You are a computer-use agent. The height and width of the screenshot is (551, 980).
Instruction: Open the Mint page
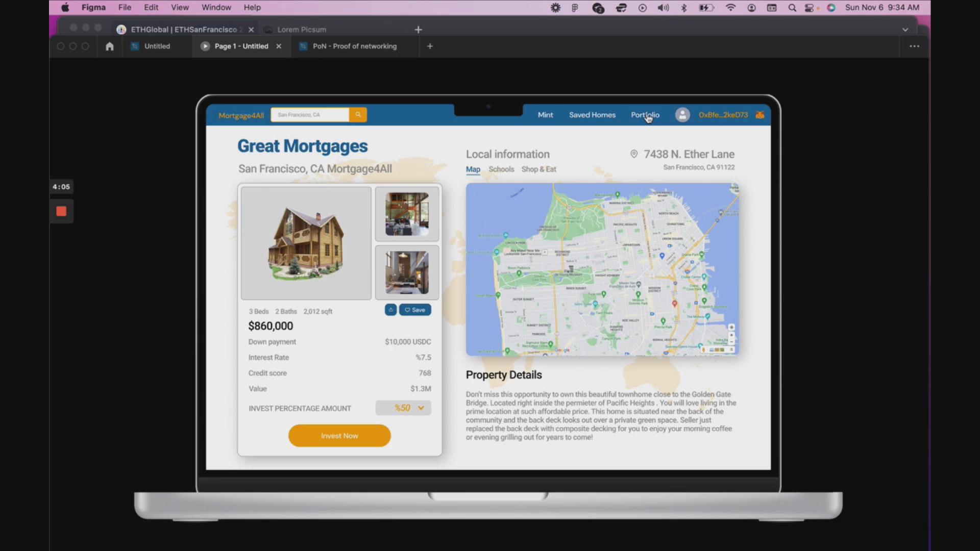tap(545, 115)
